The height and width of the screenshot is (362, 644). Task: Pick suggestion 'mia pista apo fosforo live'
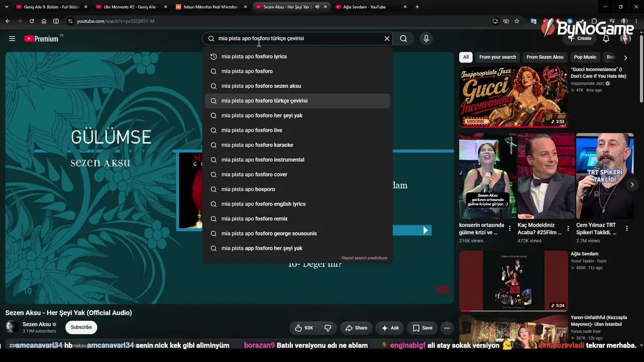pos(297,130)
